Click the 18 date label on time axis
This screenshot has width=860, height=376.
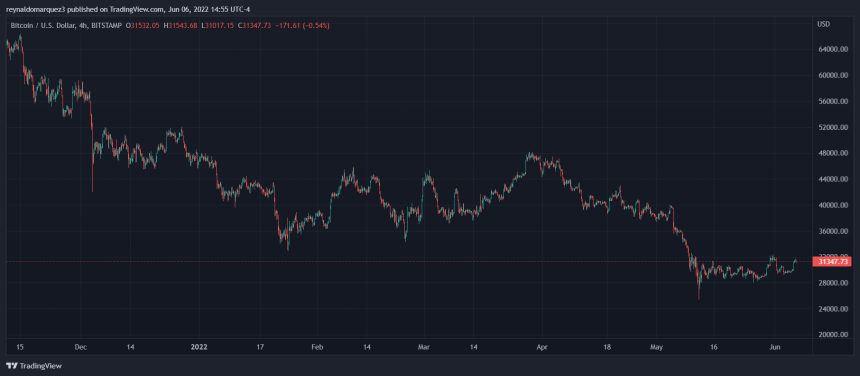[607, 347]
